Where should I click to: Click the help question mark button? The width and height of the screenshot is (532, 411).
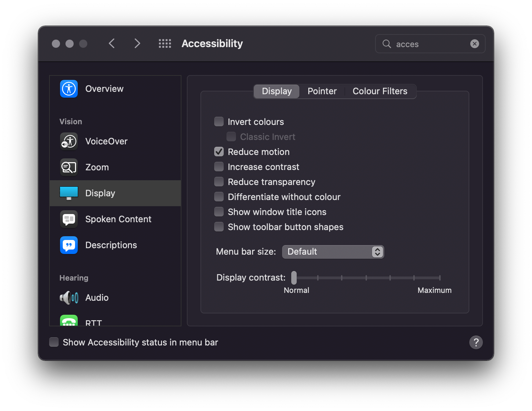(476, 342)
